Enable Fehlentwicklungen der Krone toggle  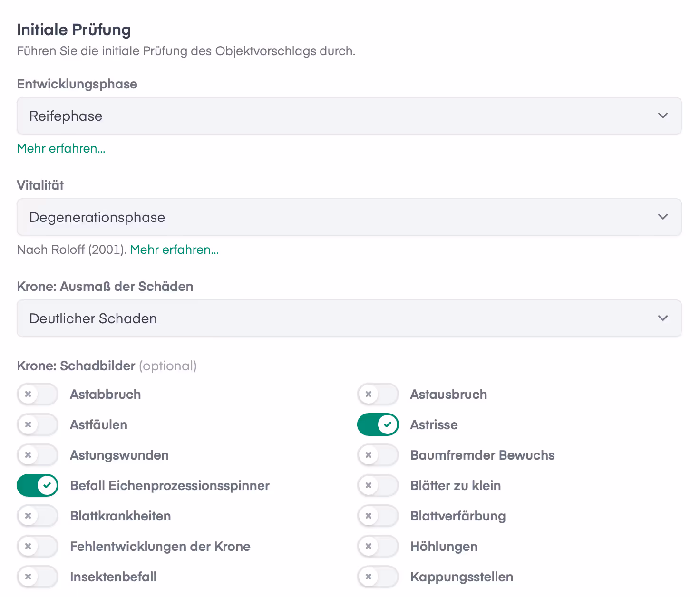coord(38,546)
